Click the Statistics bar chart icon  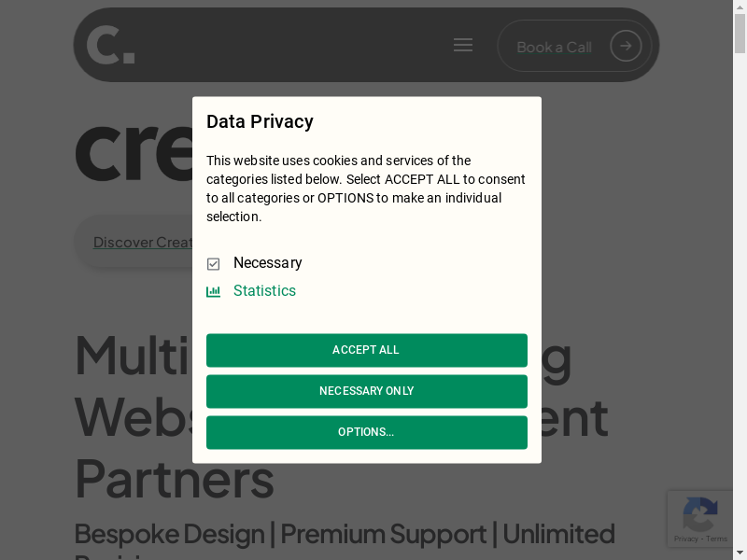pyautogui.click(x=214, y=291)
